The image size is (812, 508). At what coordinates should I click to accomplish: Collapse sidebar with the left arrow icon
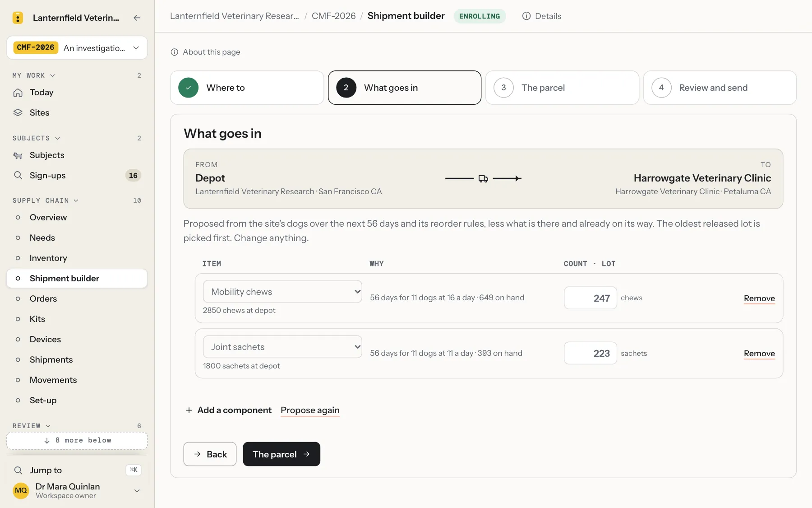point(137,18)
